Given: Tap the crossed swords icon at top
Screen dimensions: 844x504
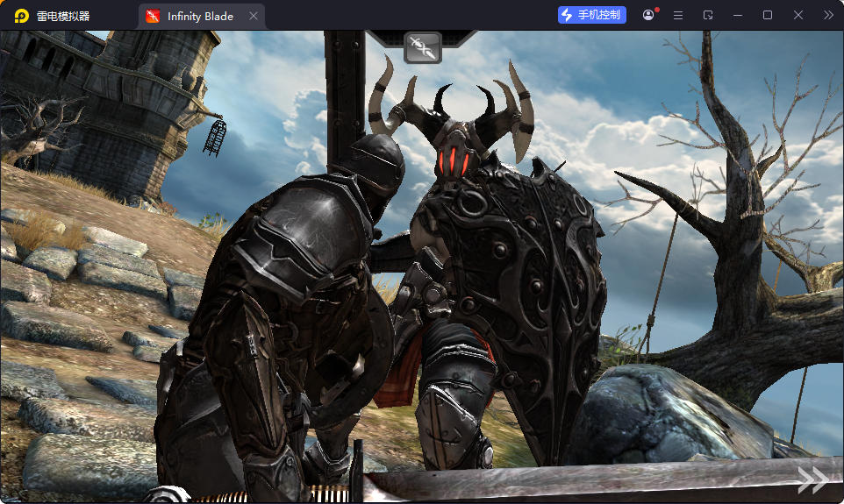Looking at the screenshot, I should pos(423,47).
